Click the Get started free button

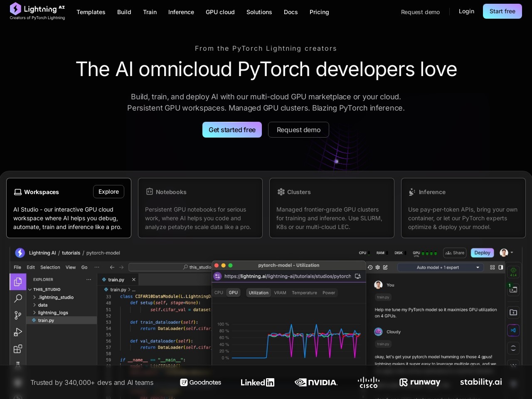point(232,130)
